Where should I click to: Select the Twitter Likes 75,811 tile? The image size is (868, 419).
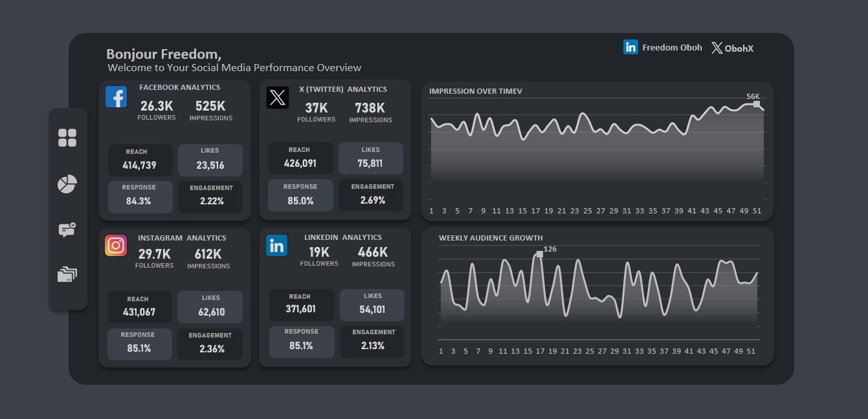tap(371, 158)
